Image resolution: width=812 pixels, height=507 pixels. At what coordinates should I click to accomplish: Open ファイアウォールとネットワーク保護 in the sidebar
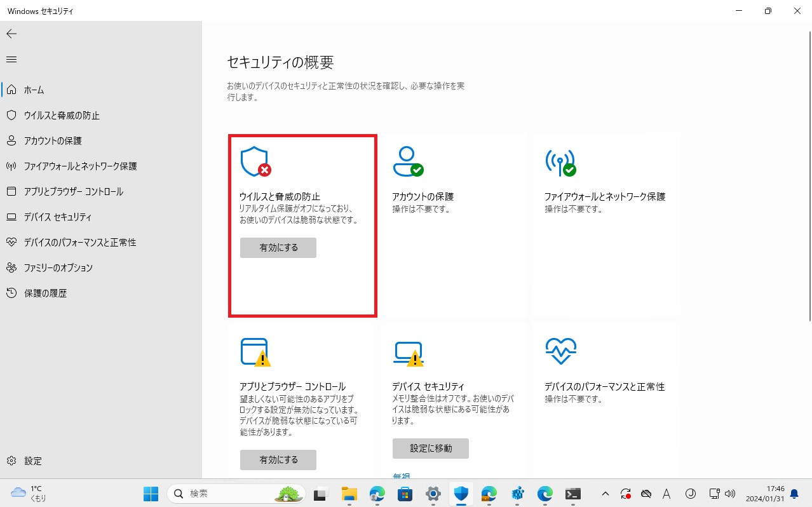click(x=101, y=166)
